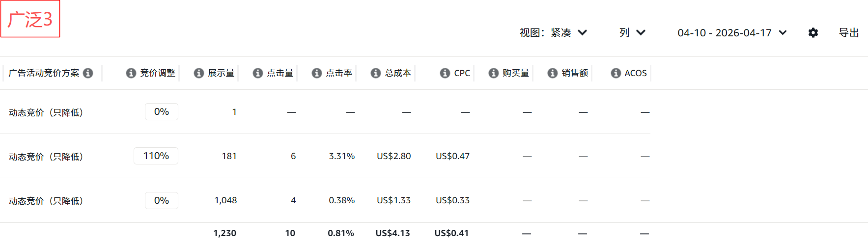Click info icon next to 竞价调整
This screenshot has height=243, width=868.
[x=131, y=73]
